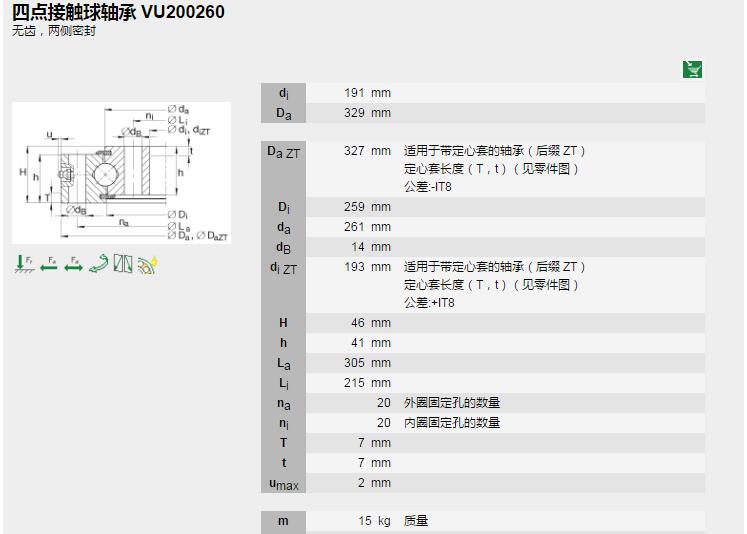Click the subtitle 无齿，两侧密封
The height and width of the screenshot is (534, 747).
(x=54, y=31)
